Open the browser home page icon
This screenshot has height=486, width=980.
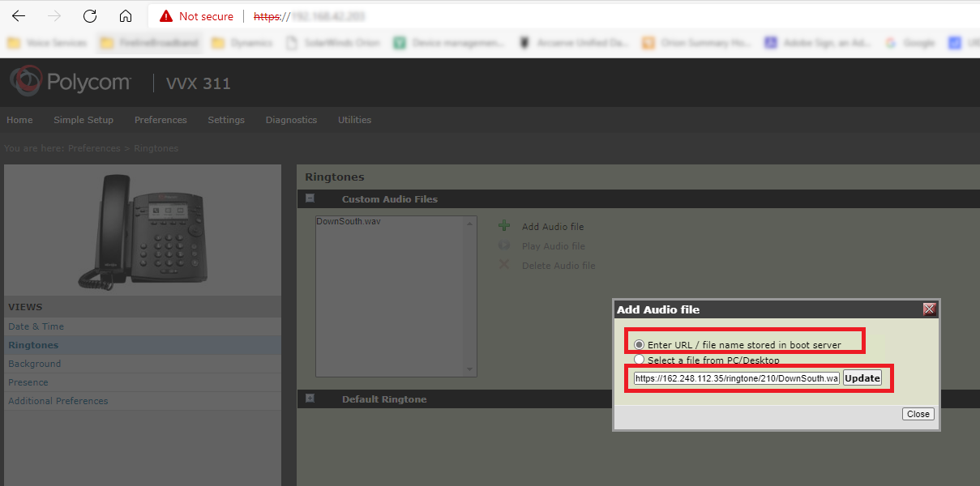pos(125,16)
